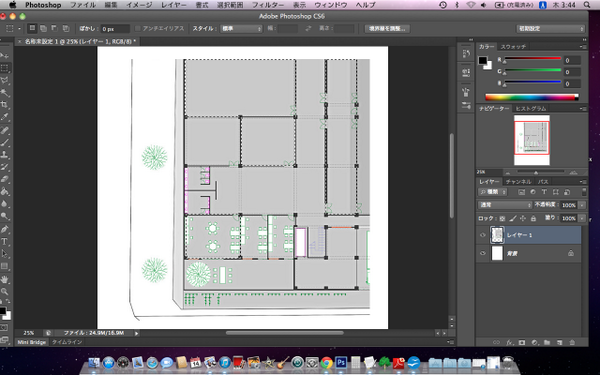This screenshot has width=600, height=375.
Task: Select the Hand tool
Action: tap(4, 279)
